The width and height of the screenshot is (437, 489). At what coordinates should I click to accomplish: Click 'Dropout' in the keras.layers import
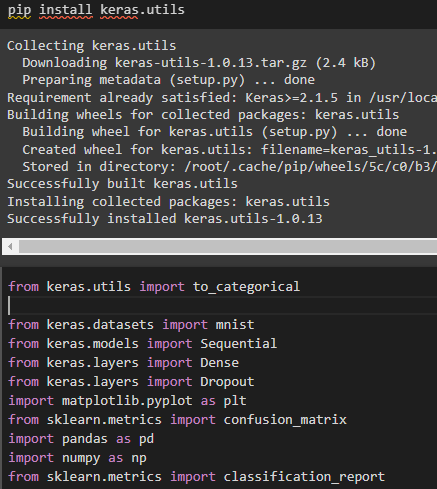227,382
